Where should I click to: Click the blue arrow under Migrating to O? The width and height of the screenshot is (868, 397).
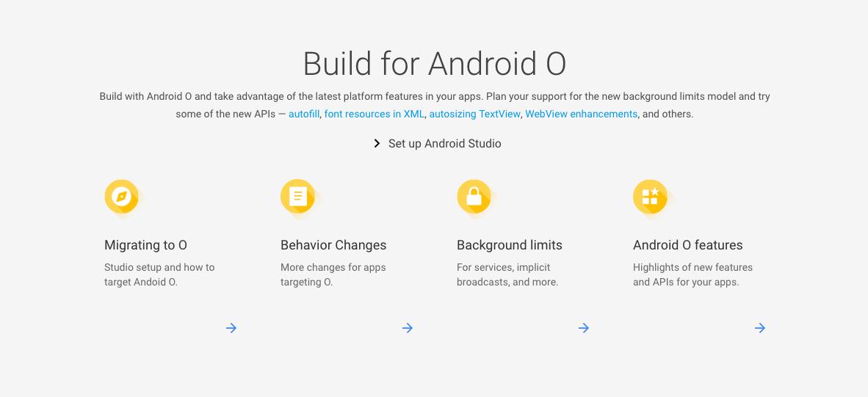click(x=231, y=328)
